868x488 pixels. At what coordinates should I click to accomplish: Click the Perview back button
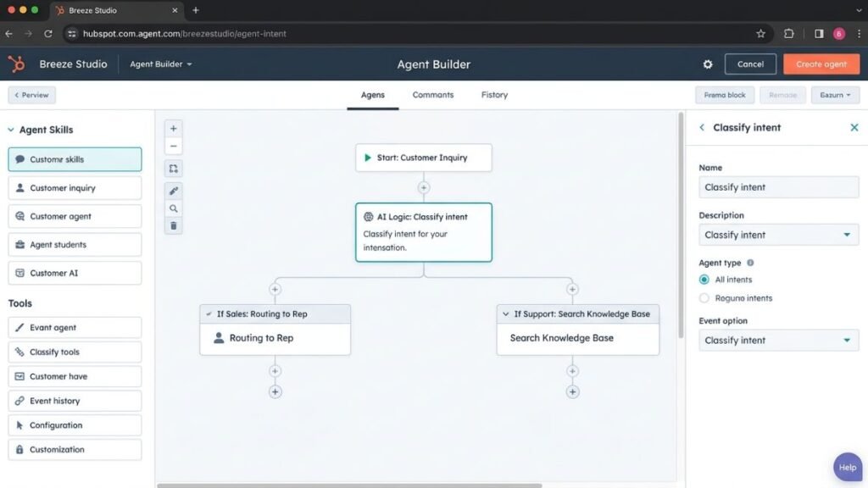31,95
